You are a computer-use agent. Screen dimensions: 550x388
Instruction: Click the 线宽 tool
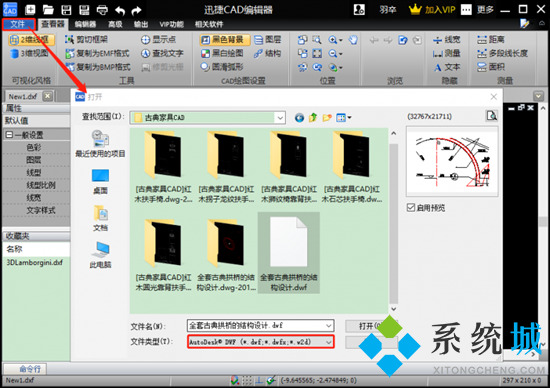447,40
